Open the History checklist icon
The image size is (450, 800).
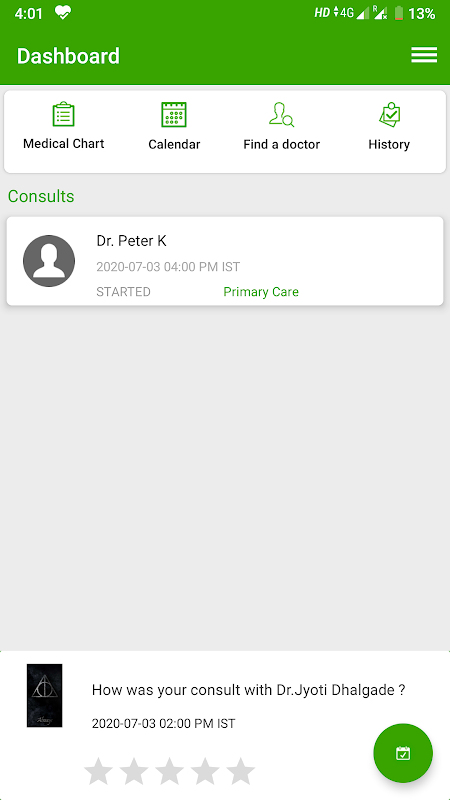tap(389, 114)
